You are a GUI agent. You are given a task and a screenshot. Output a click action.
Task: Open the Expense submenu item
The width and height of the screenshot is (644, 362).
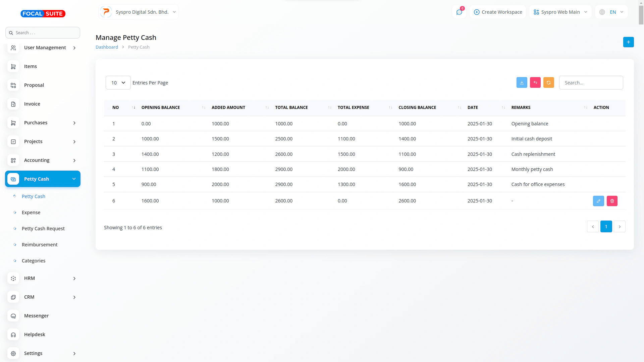(x=31, y=213)
